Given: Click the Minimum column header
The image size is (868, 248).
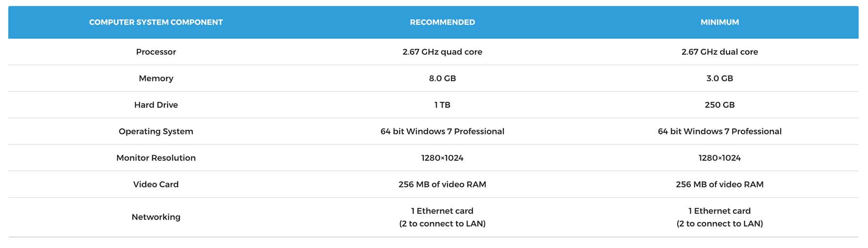Looking at the screenshot, I should pos(719,22).
